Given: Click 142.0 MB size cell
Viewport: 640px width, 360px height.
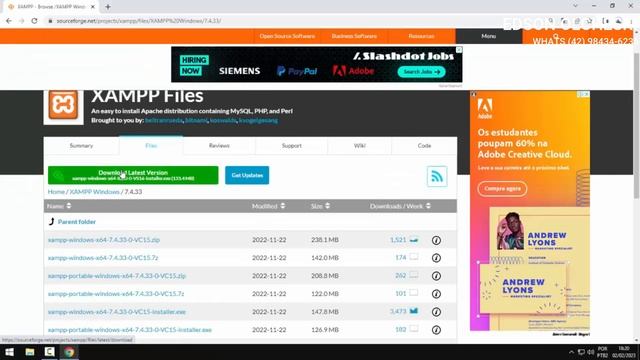Looking at the screenshot, I should (x=325, y=258).
